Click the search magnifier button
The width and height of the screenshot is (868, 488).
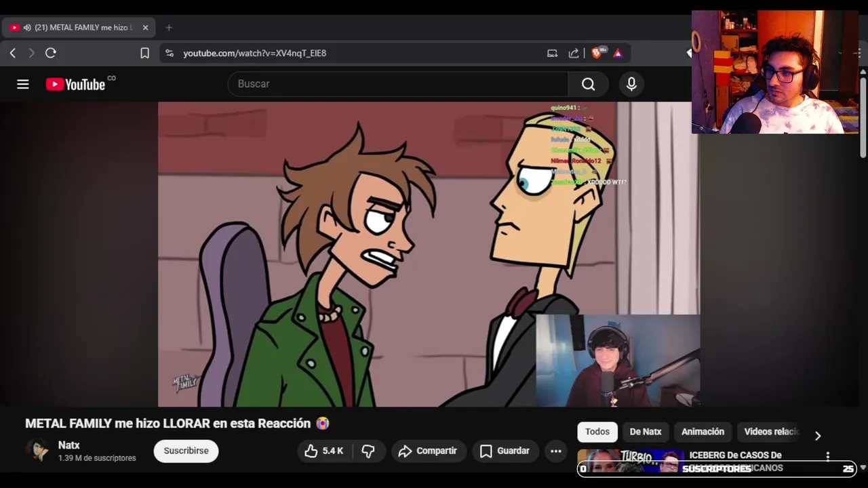588,84
